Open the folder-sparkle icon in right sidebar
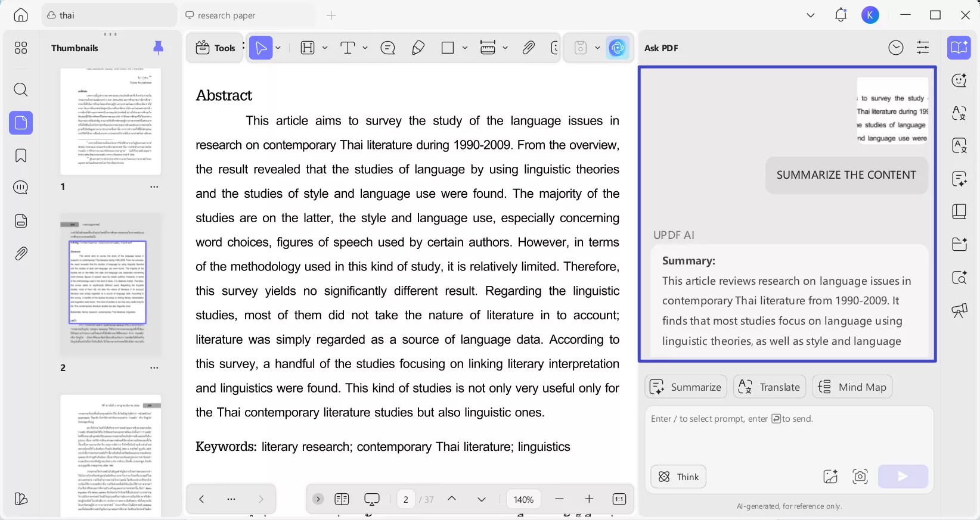The width and height of the screenshot is (980, 520). coord(959,244)
